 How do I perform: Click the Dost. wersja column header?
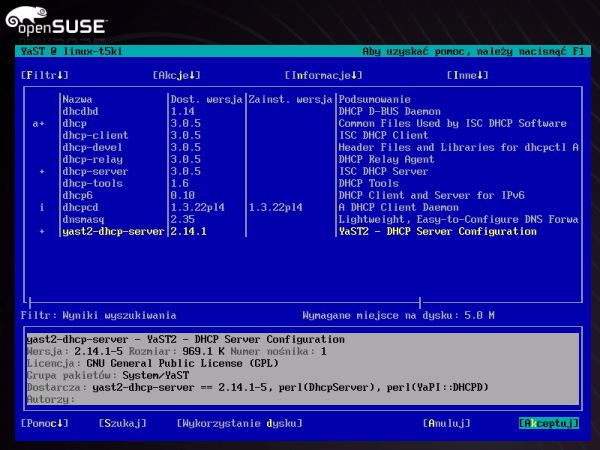(x=206, y=99)
